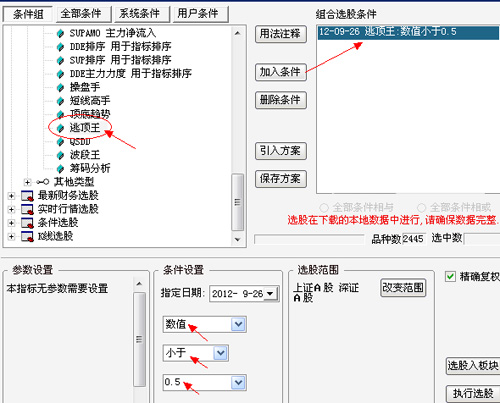Select the 全部条件相与 radio button
Viewport: 500px width, 403px height.
point(324,208)
